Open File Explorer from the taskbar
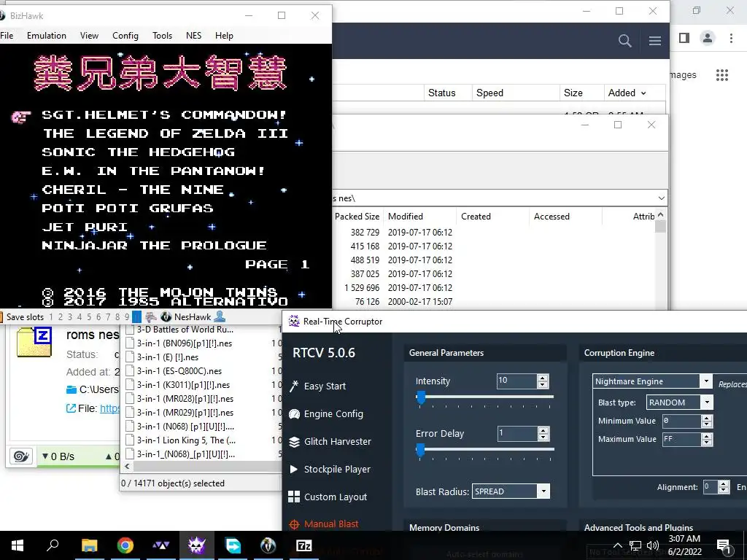 pyautogui.click(x=89, y=545)
